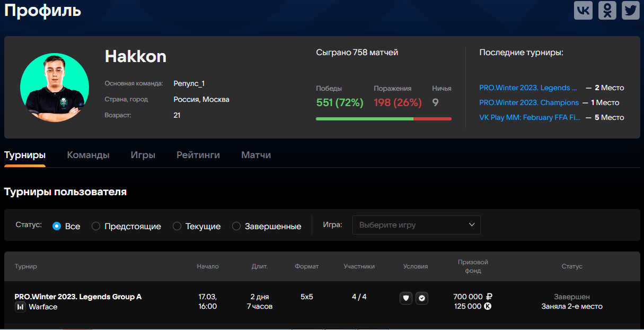Click the duration '2 дня 7 часов' cell
This screenshot has height=330, width=644.
(x=260, y=301)
